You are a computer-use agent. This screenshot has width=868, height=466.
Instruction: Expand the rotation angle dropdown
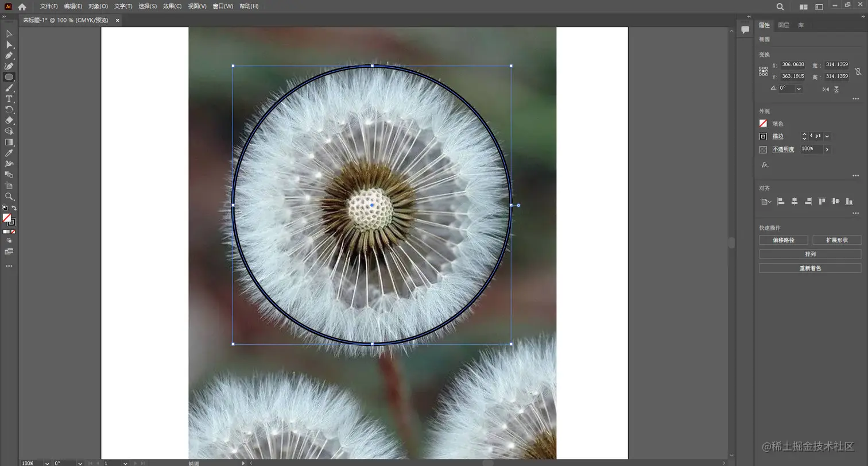(799, 89)
